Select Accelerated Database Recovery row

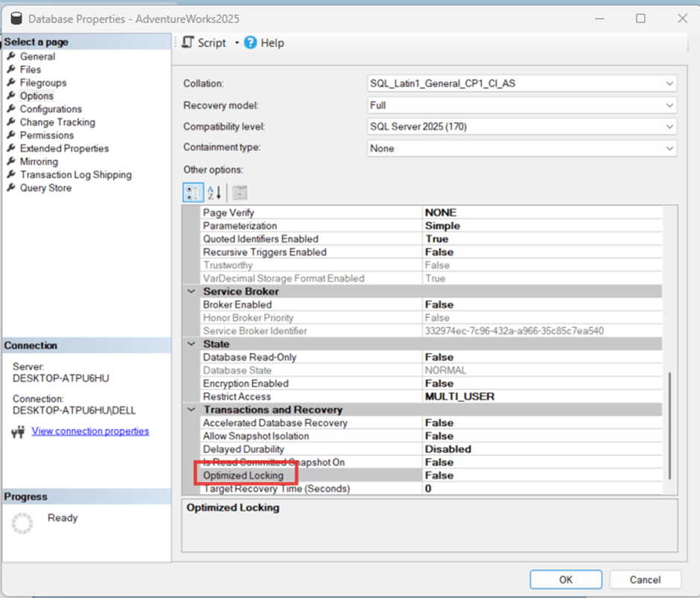tap(431, 423)
